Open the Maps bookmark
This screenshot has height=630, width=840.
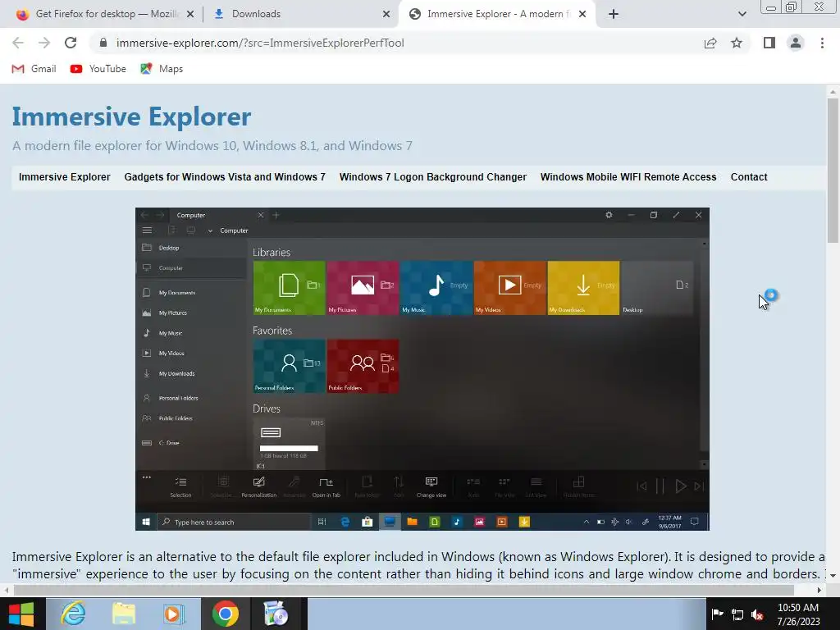162,69
